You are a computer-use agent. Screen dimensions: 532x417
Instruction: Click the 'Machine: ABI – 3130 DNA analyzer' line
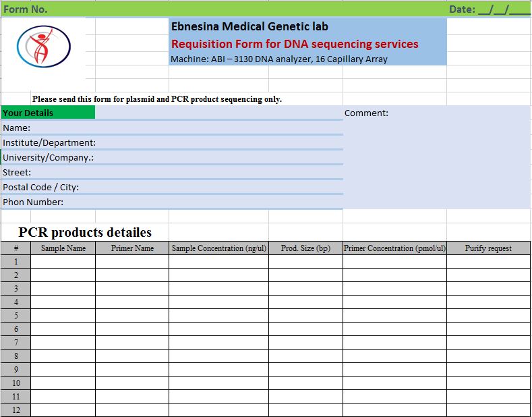(x=279, y=59)
